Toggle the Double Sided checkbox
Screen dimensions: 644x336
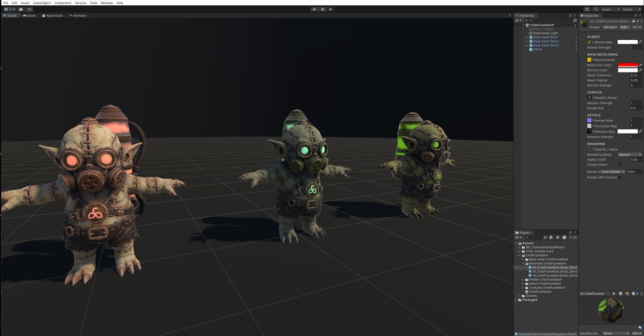tap(619, 165)
